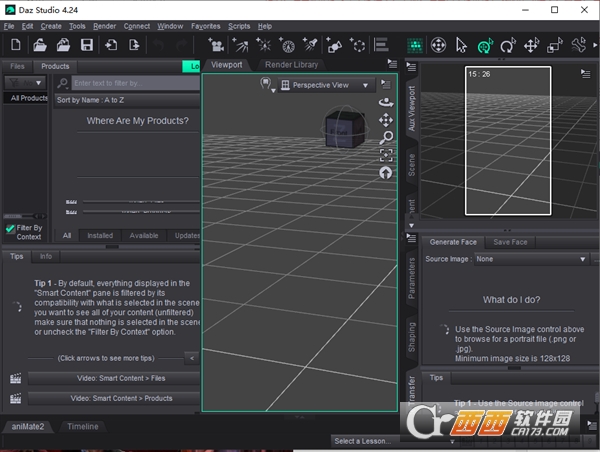Open the Select a Lesson dropdown

click(x=394, y=441)
